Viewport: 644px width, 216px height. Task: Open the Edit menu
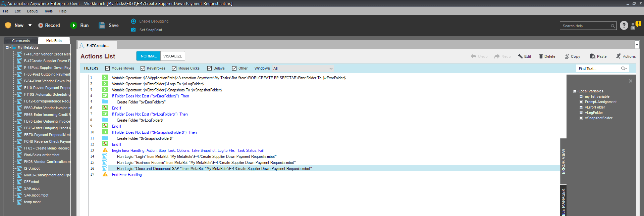[17, 11]
